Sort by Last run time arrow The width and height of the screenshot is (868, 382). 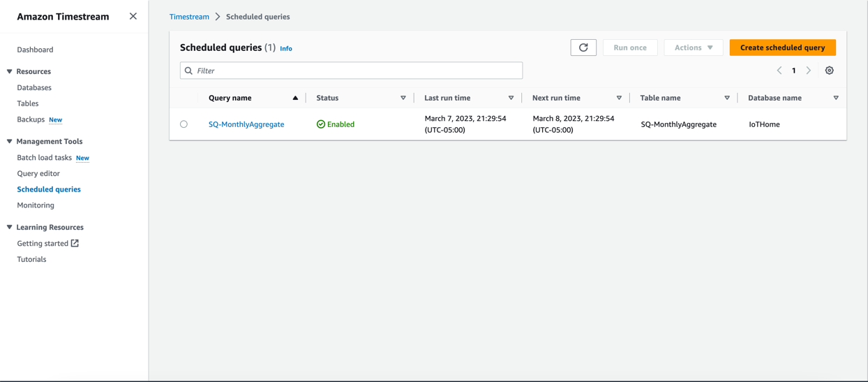tap(511, 98)
